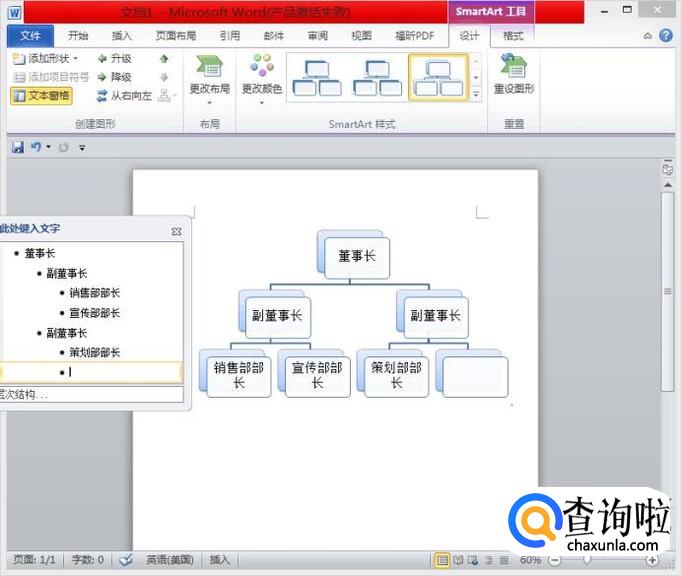Click Promote (升级) in ribbon
This screenshot has height=576, width=682.
tap(114, 58)
